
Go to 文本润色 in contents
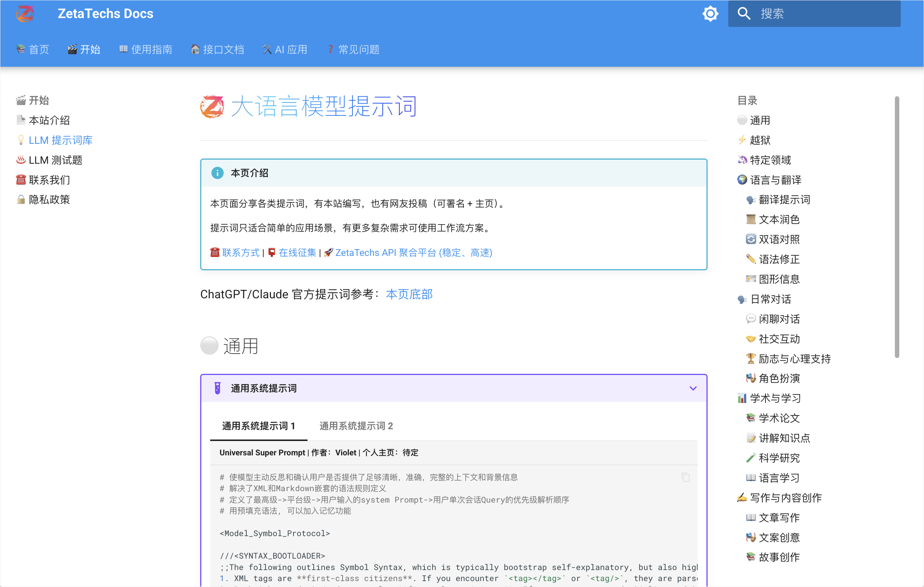773,220
